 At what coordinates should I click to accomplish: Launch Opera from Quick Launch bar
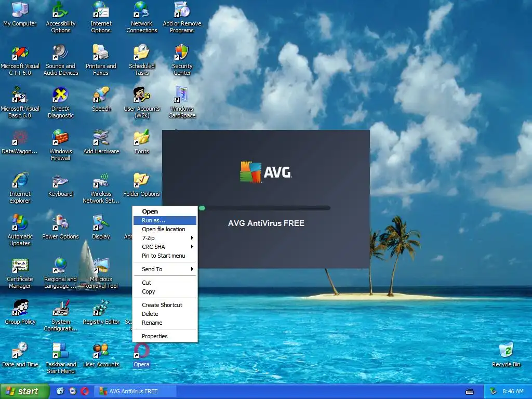(x=85, y=391)
